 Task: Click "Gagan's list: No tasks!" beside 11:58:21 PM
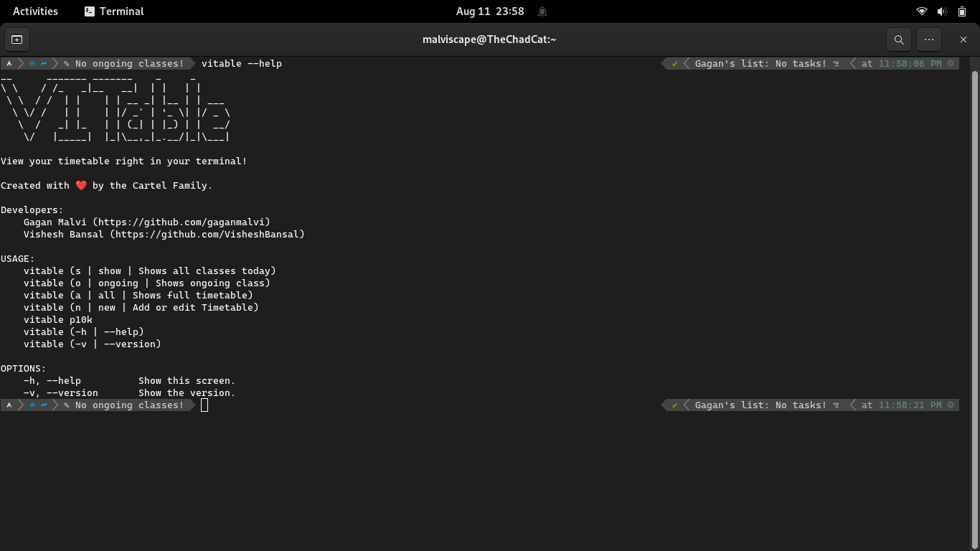tap(761, 405)
